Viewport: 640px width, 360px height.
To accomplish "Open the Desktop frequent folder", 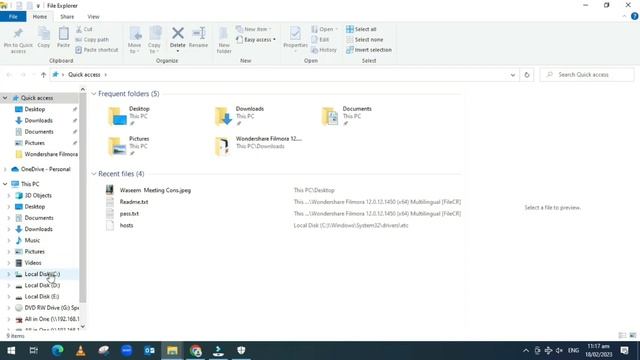I will (130, 116).
